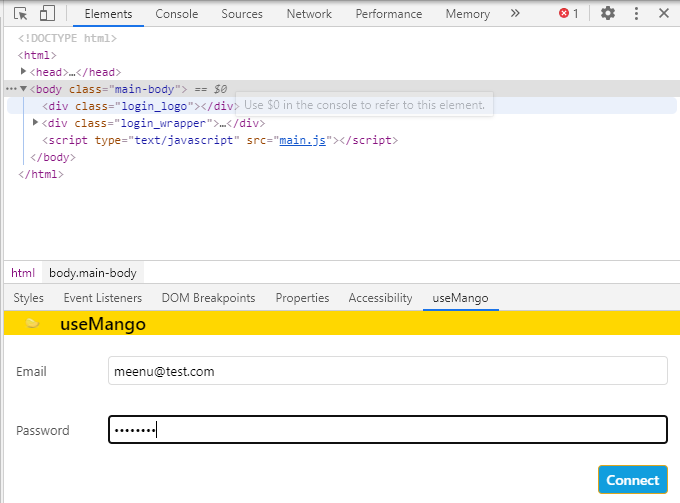Open the three-dot DevTools menu

(637, 14)
